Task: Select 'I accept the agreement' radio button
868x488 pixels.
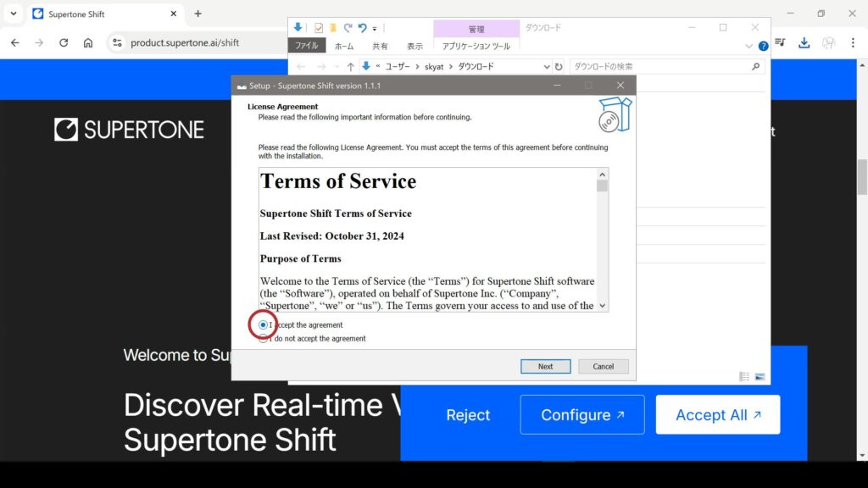Action: (x=264, y=325)
